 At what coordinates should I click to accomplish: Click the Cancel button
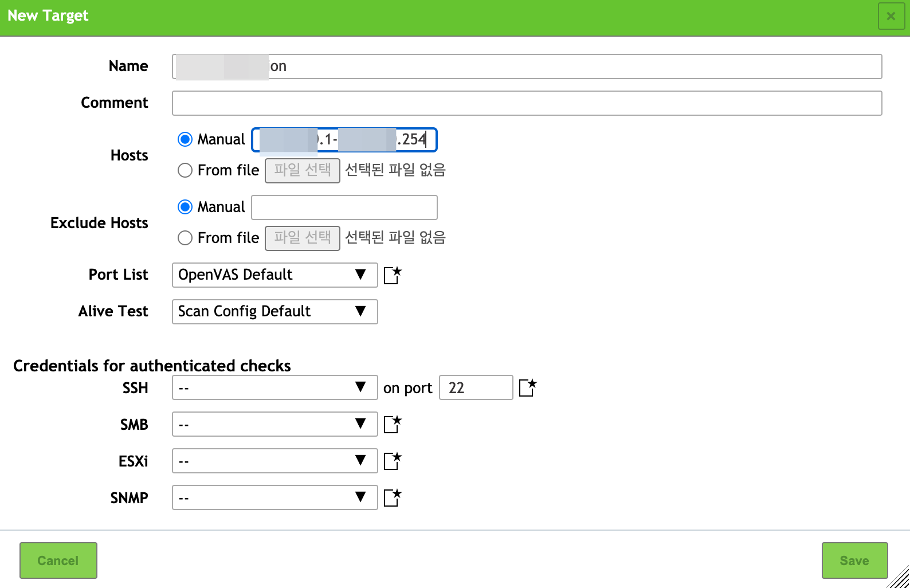pyautogui.click(x=58, y=560)
